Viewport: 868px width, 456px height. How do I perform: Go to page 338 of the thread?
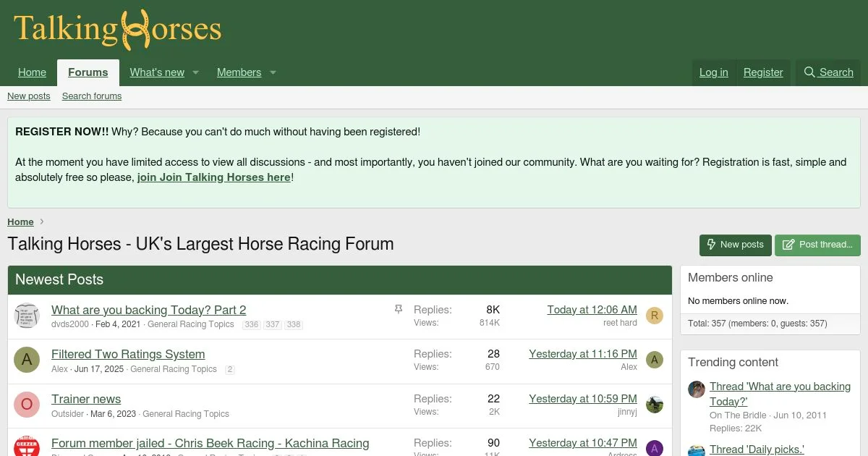(x=294, y=325)
